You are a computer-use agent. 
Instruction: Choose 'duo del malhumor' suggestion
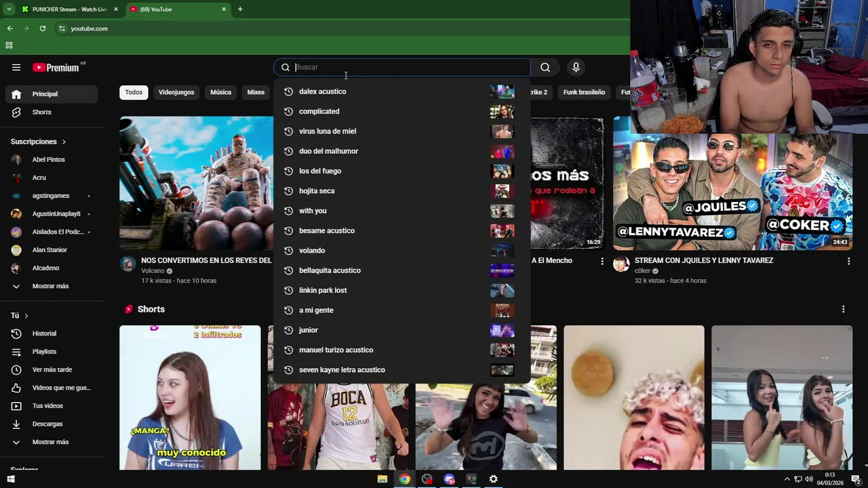[x=401, y=151]
